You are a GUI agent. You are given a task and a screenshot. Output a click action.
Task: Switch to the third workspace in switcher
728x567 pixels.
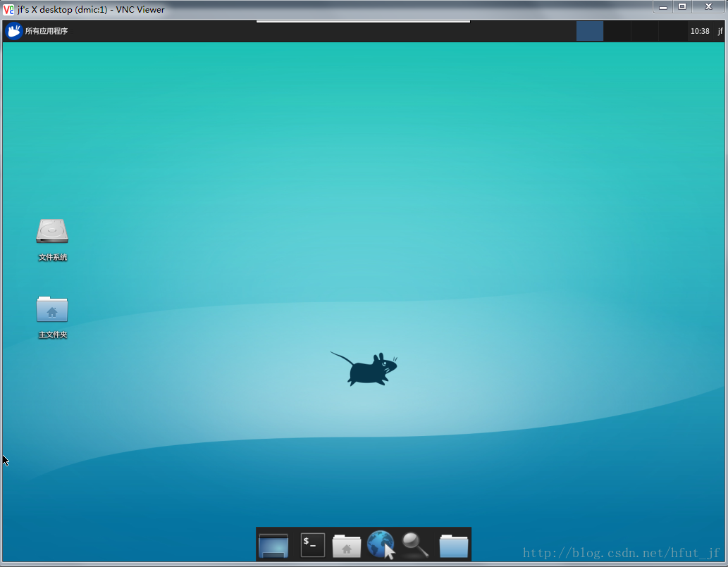tap(645, 31)
